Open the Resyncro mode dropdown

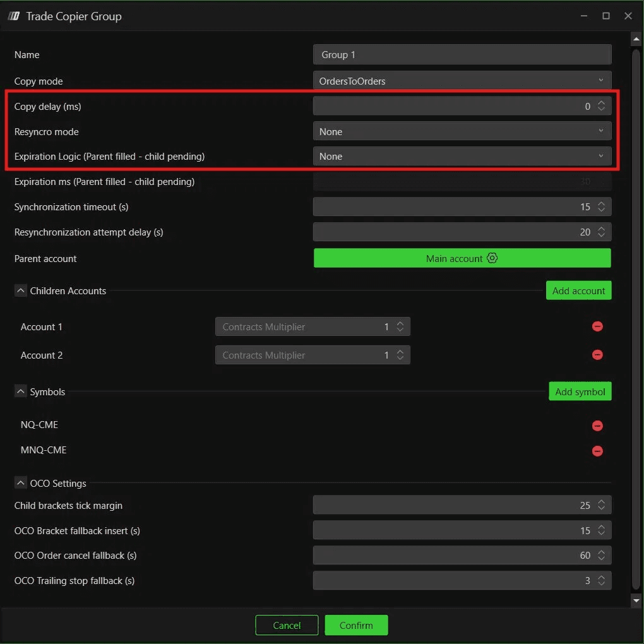click(462, 131)
